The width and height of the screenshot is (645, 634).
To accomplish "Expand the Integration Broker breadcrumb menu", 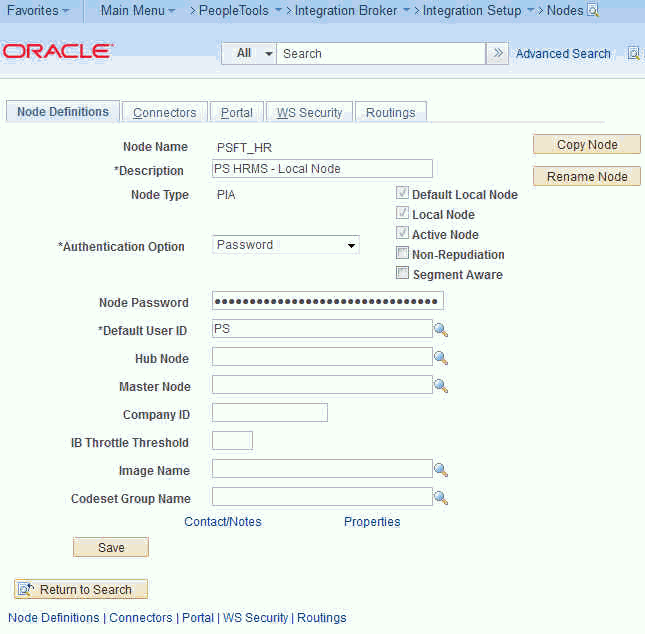I will coord(352,10).
